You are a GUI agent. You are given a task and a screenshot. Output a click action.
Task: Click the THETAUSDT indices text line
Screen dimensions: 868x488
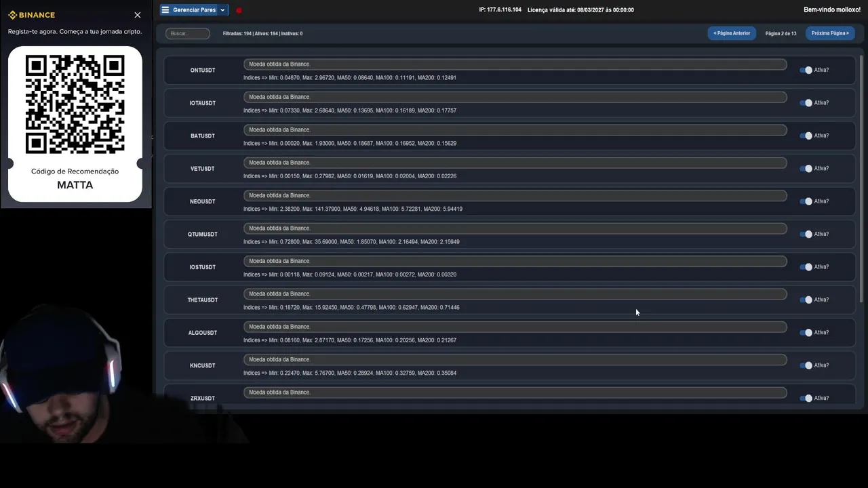(x=351, y=308)
